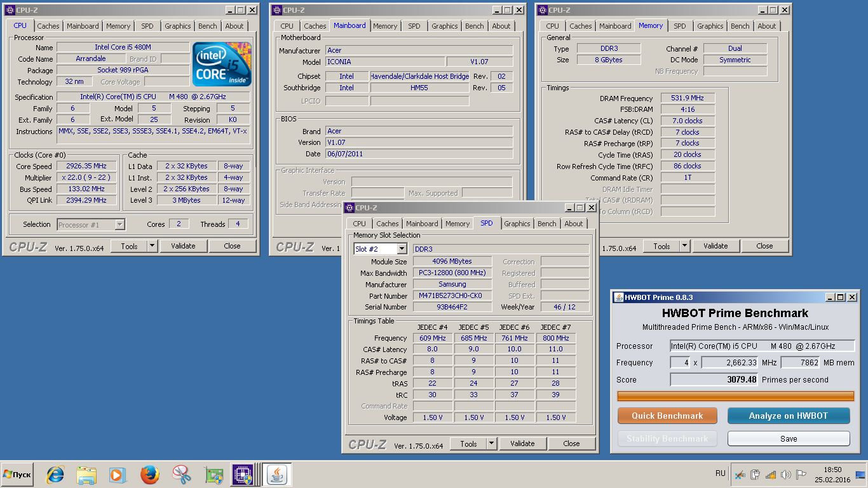Screen dimensions: 868x488
Task: Open the Slot #2 memory slot dropdown
Action: (380, 249)
